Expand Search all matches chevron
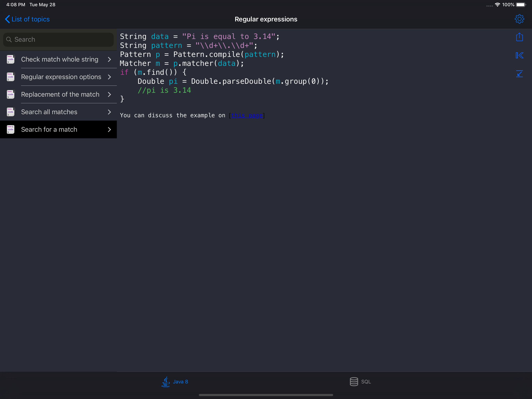The height and width of the screenshot is (399, 532). [x=109, y=112]
